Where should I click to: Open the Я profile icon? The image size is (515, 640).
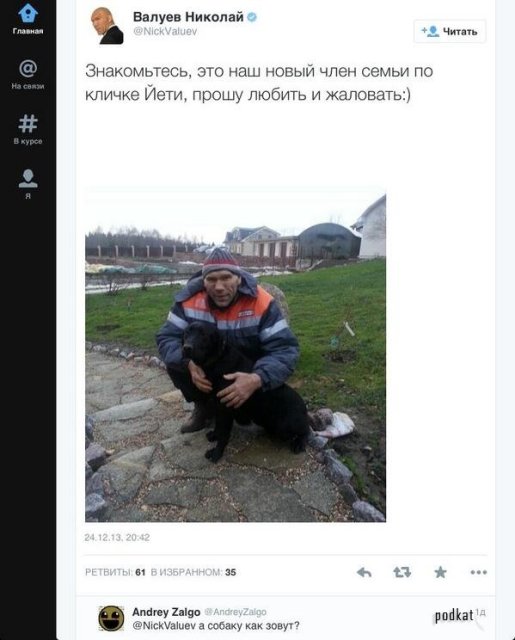pyautogui.click(x=28, y=178)
